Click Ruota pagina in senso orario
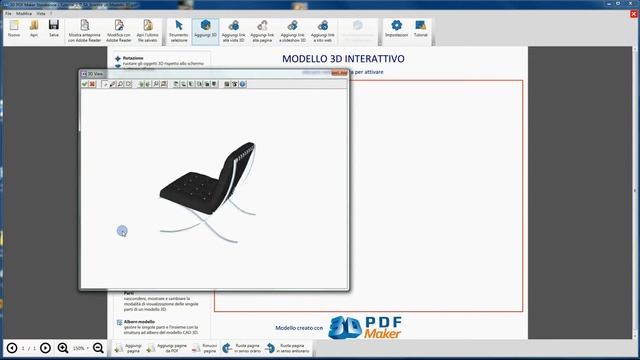The width and height of the screenshot is (640, 360). tap(241, 348)
